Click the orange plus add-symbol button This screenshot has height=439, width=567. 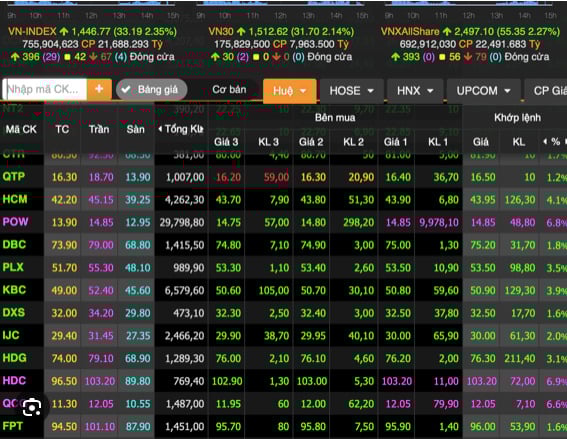pyautogui.click(x=99, y=89)
